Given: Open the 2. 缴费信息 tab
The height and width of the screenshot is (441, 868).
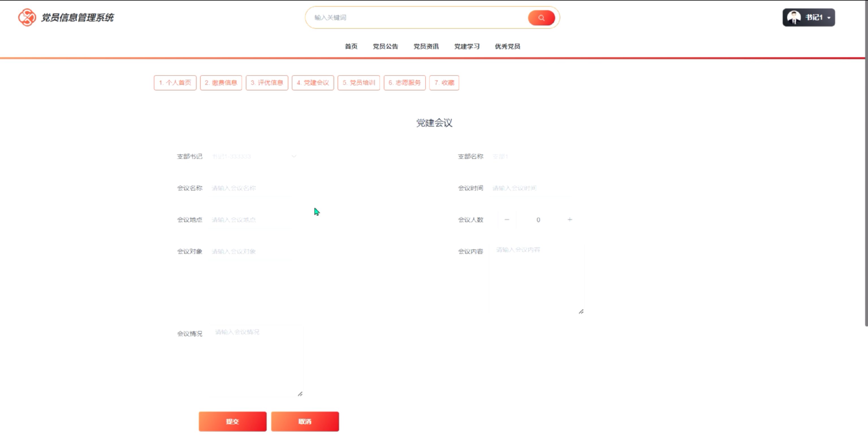Looking at the screenshot, I should coord(221,83).
